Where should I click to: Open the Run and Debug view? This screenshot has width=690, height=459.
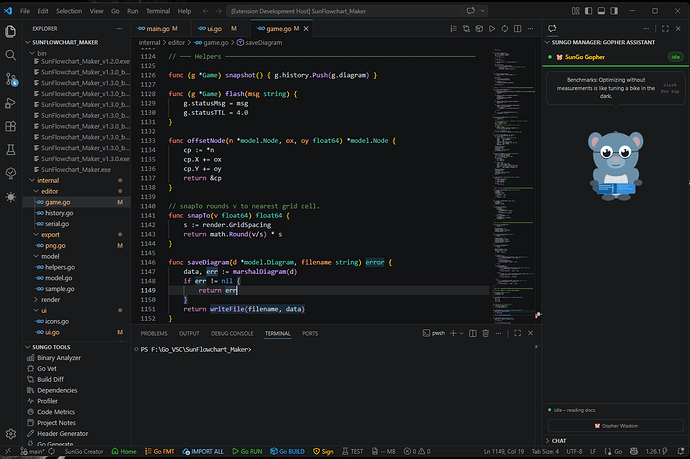point(11,102)
